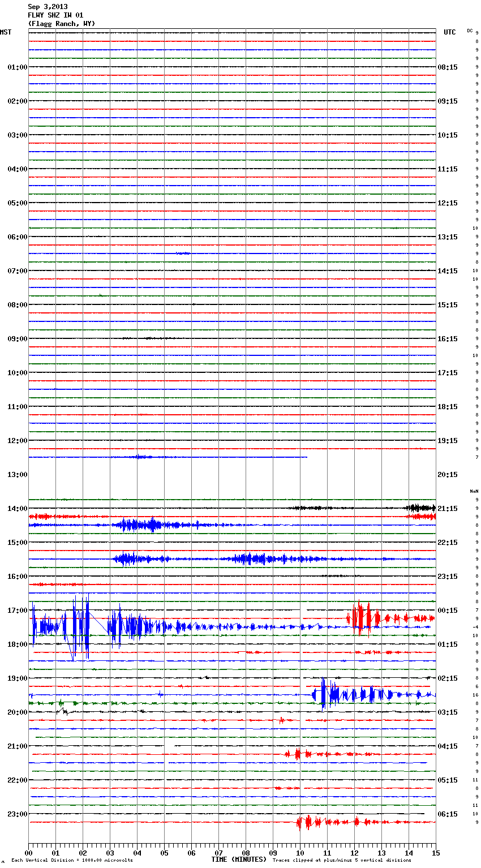Select the MST time label "23:00"
481x868 pixels.
click(18, 814)
